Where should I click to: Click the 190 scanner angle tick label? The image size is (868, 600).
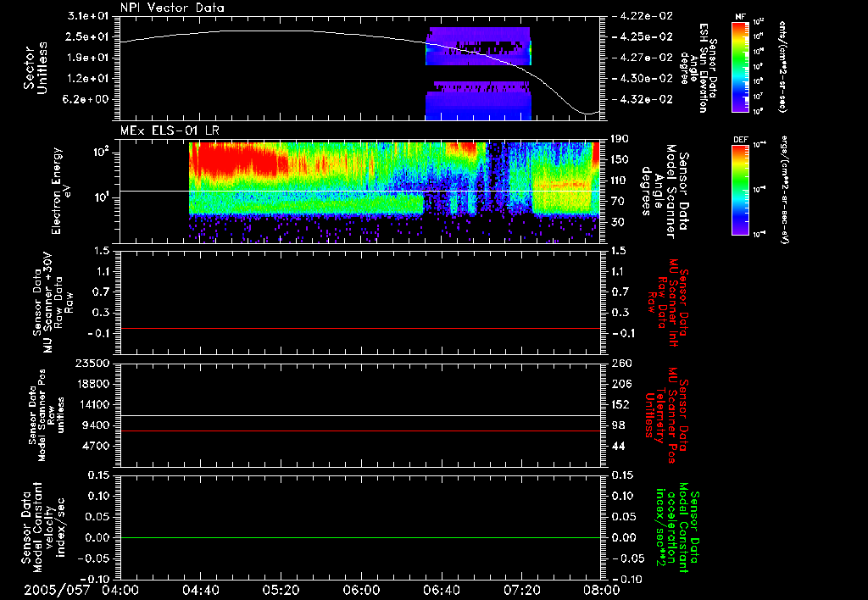620,139
